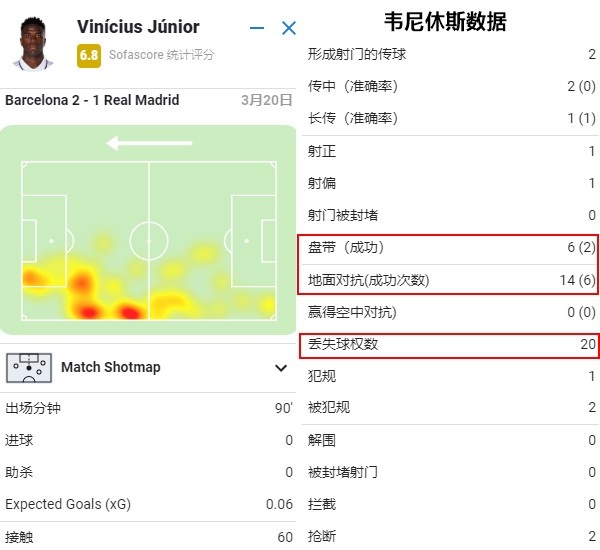Image resolution: width=600 pixels, height=550 pixels.
Task: Minimize the Vinícius Júnior player card
Action: tap(257, 28)
